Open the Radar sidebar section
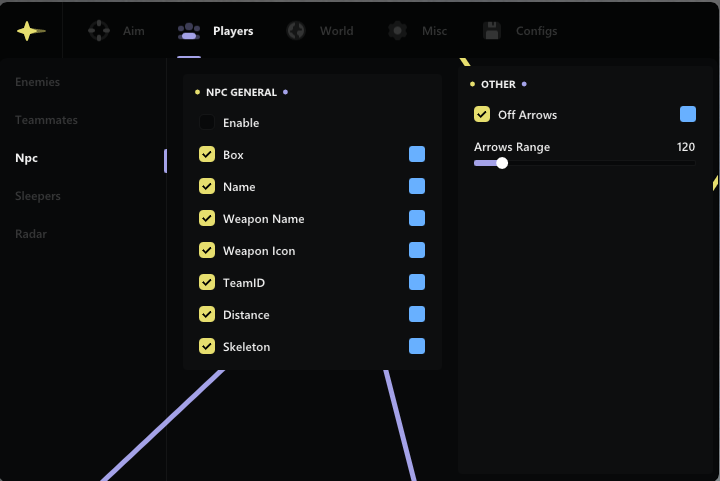The image size is (720, 481). [x=31, y=234]
